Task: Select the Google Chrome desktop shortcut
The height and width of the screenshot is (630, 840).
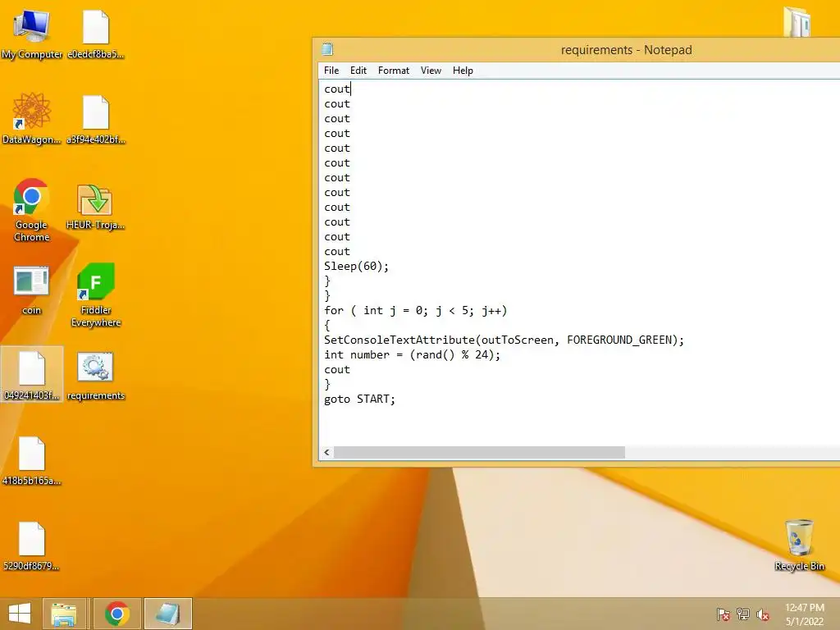Action: tap(32, 209)
